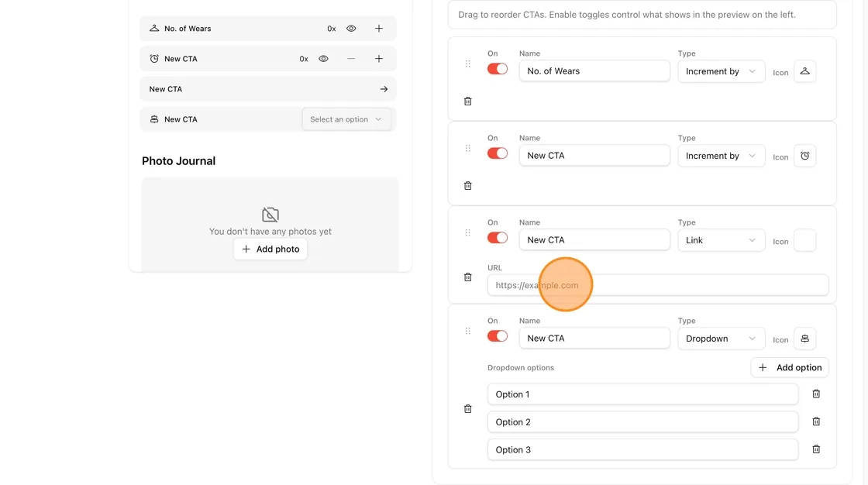Choose an icon for the Link-type CTA
868x485 pixels.
805,240
